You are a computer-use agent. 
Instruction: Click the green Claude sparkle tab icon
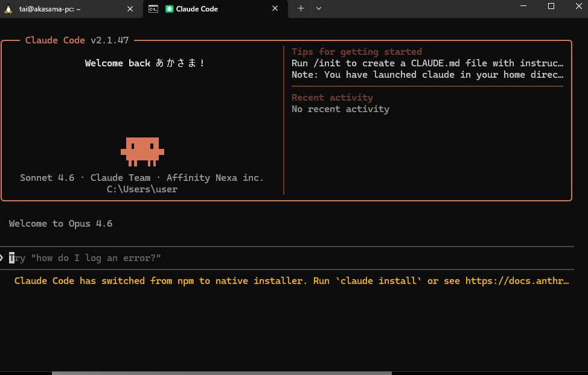(x=169, y=8)
